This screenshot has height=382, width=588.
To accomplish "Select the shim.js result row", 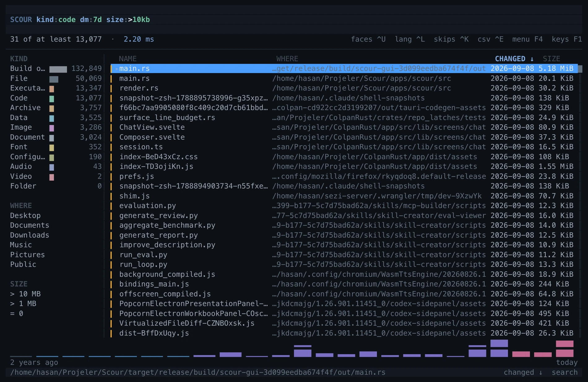I will coord(344,196).
